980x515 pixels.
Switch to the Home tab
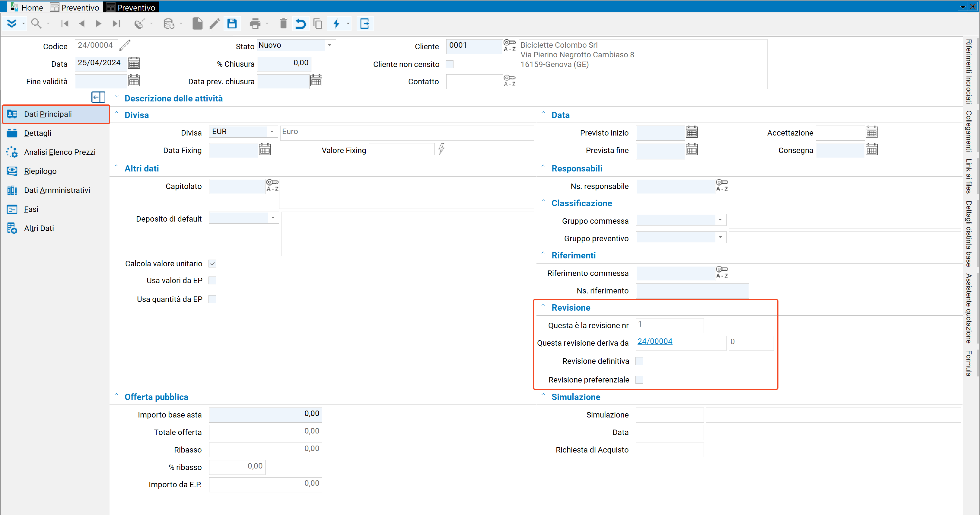[27, 7]
